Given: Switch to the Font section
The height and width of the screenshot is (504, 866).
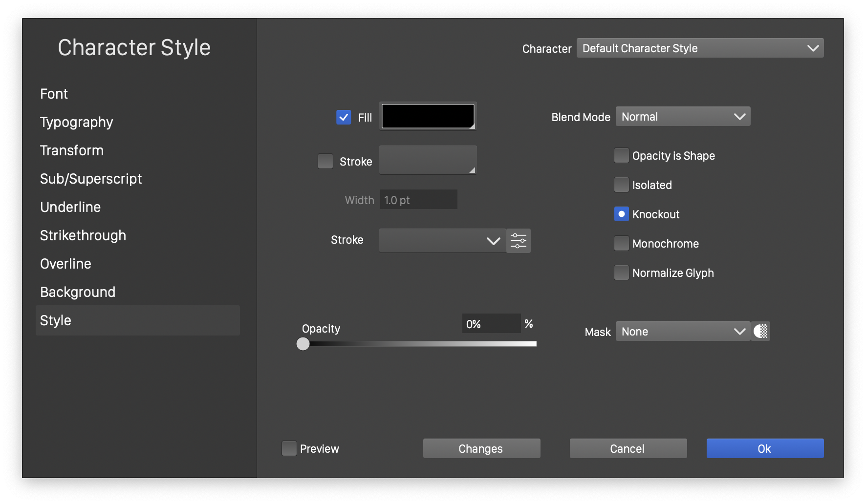Looking at the screenshot, I should tap(54, 94).
